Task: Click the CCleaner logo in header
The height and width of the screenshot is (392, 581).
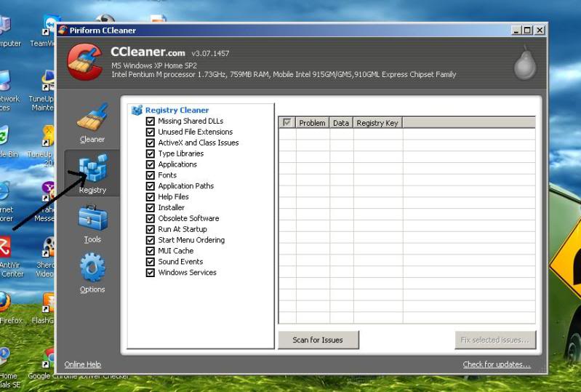Action: point(86,62)
